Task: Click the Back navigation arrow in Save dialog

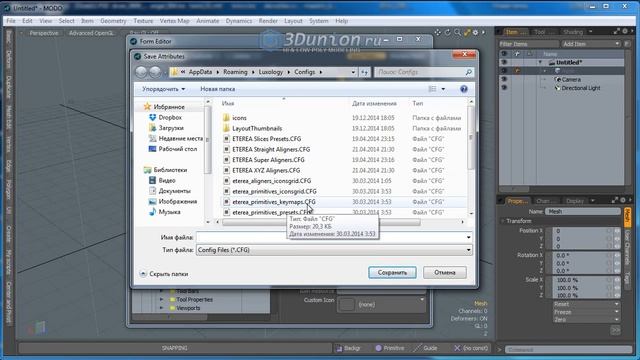Action: tap(141, 72)
